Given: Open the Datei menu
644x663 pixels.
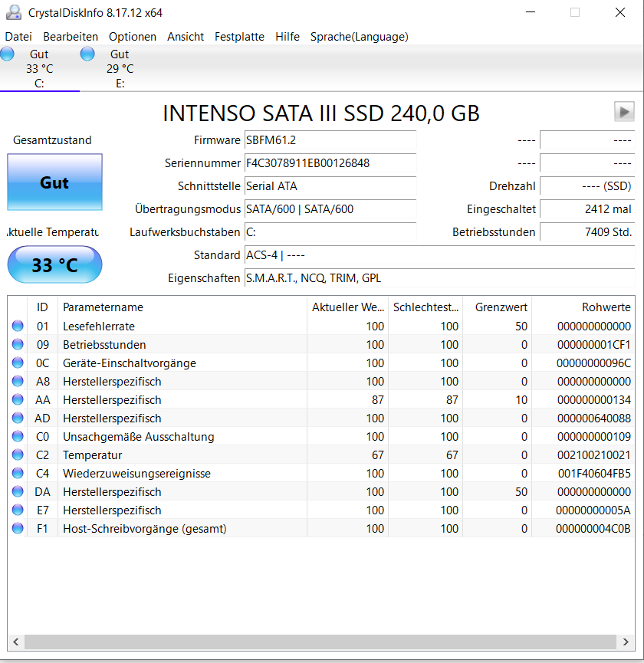Looking at the screenshot, I should coord(18,37).
